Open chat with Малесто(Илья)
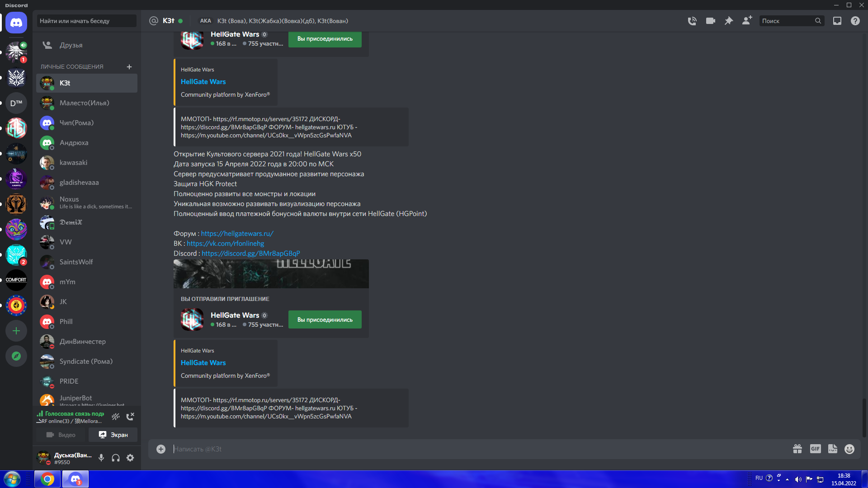868x488 pixels. tap(87, 103)
